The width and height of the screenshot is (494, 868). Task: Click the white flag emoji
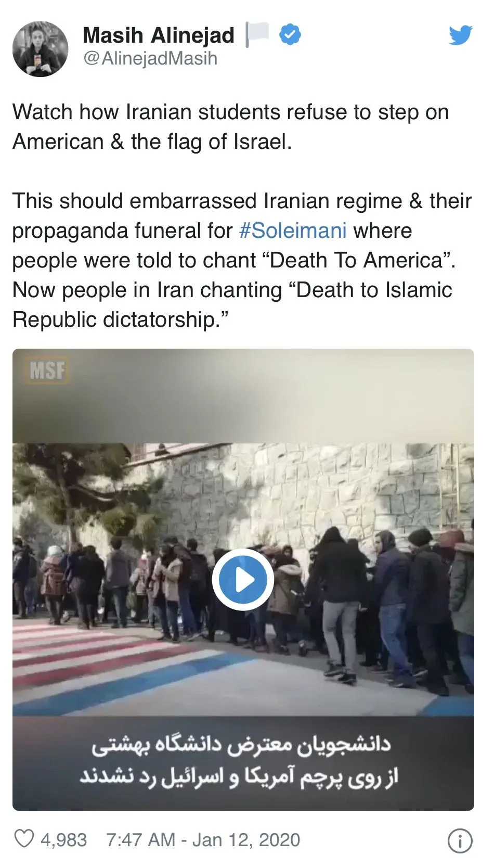click(257, 34)
